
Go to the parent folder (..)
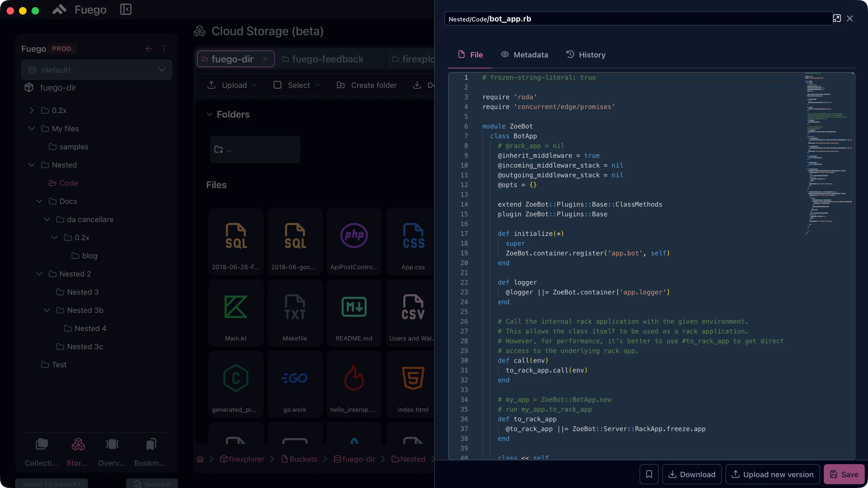pyautogui.click(x=255, y=150)
